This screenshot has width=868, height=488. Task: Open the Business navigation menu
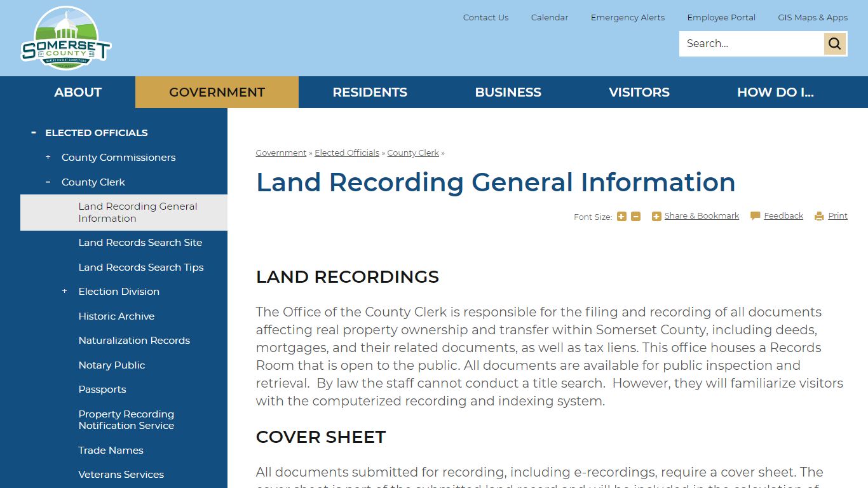[508, 92]
